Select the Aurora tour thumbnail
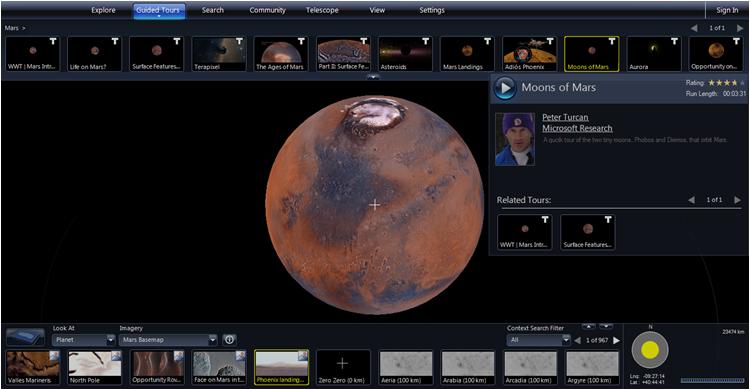This screenshot has width=750, height=390. coord(654,54)
